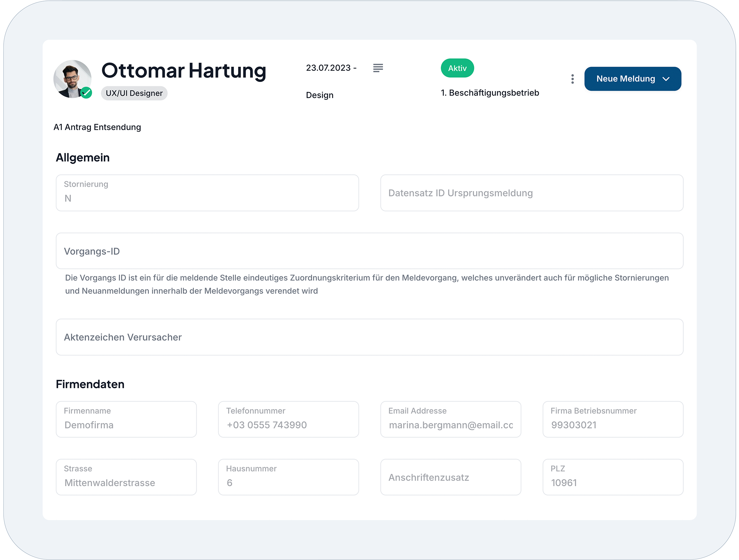
Task: Open the Neue Meldung dropdown button
Action: 633,79
